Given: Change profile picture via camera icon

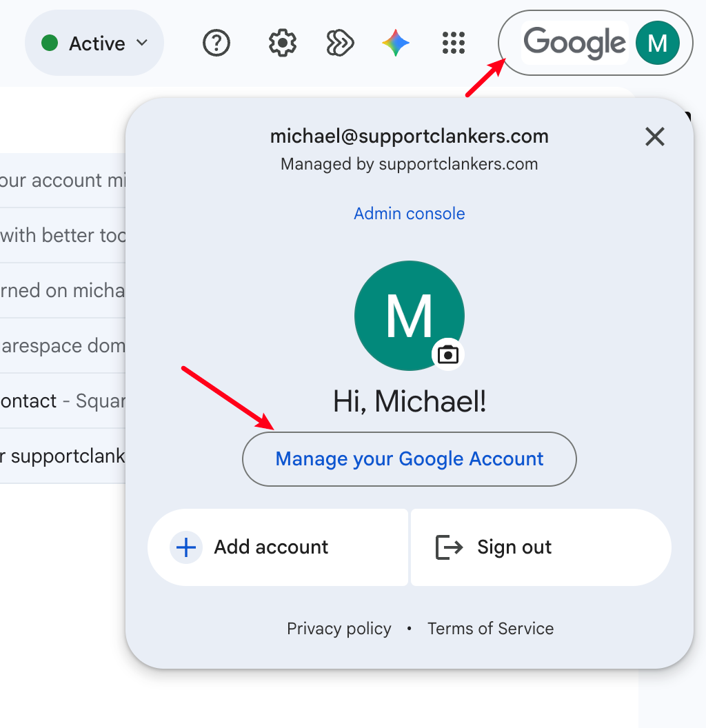Looking at the screenshot, I should point(447,355).
